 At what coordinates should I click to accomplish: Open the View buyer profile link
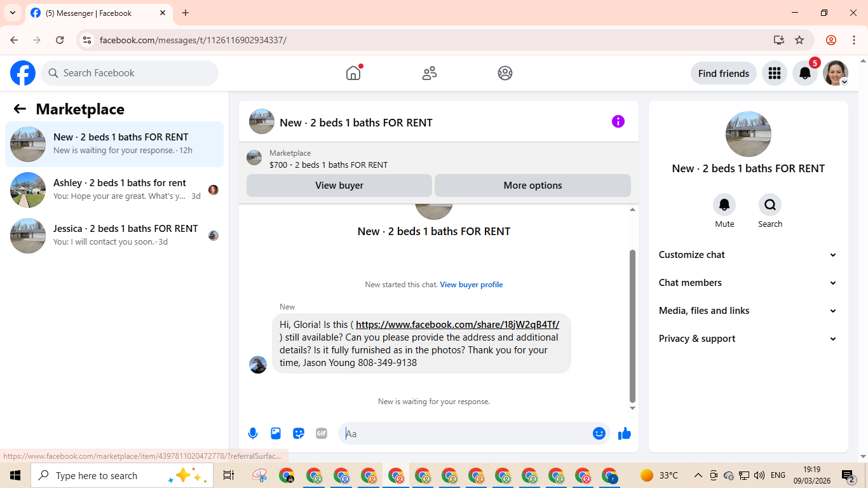(x=471, y=285)
